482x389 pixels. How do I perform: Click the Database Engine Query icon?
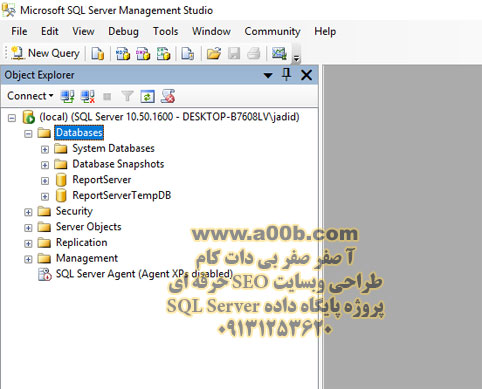[98, 53]
